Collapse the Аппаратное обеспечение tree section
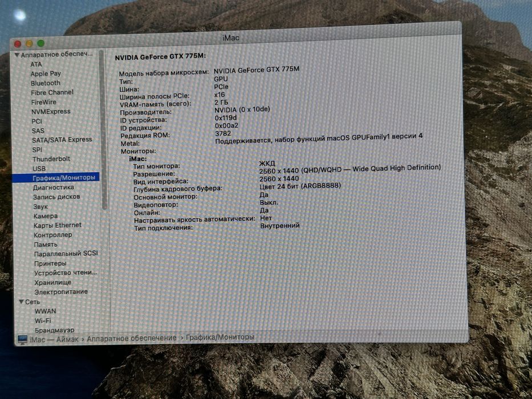This screenshot has height=399, width=532. [x=17, y=55]
